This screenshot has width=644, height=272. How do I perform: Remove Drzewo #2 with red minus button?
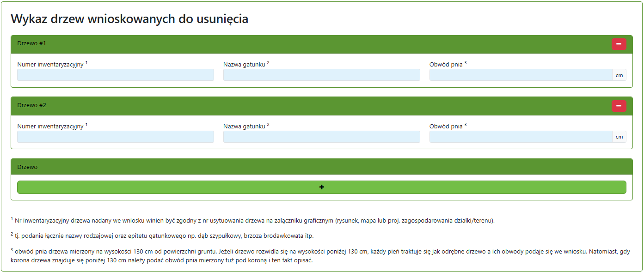tap(619, 106)
